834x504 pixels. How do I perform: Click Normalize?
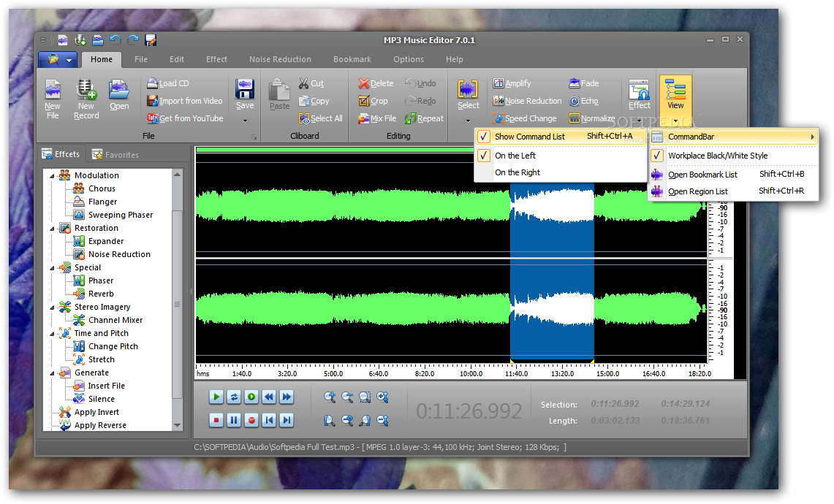pos(592,118)
